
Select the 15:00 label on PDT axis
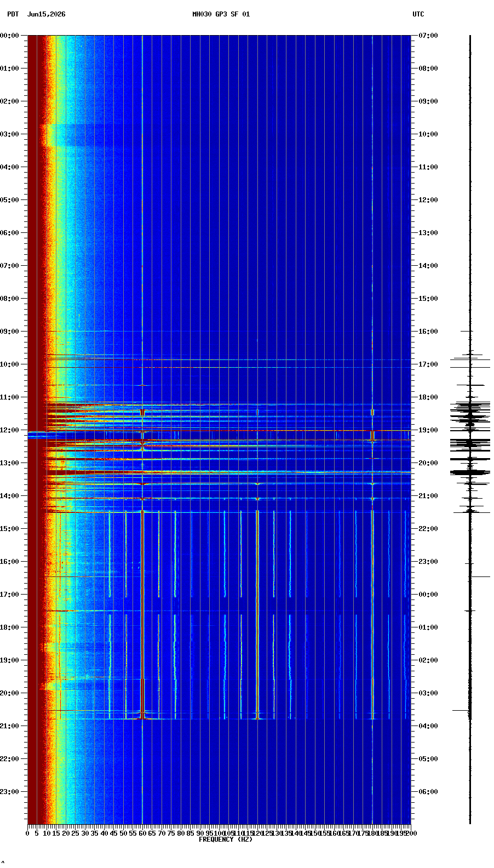[x=9, y=529]
